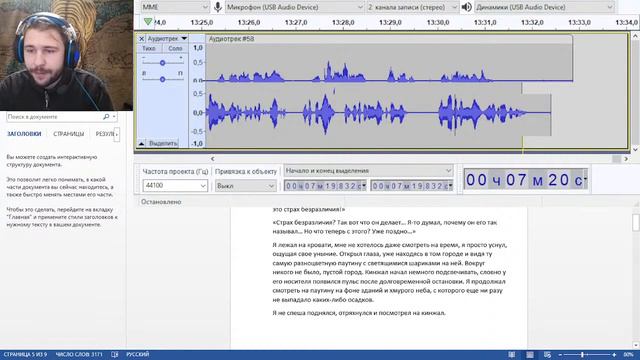The height and width of the screenshot is (360, 640).
Task: Toggle the Соло button on the track
Action: click(x=175, y=48)
